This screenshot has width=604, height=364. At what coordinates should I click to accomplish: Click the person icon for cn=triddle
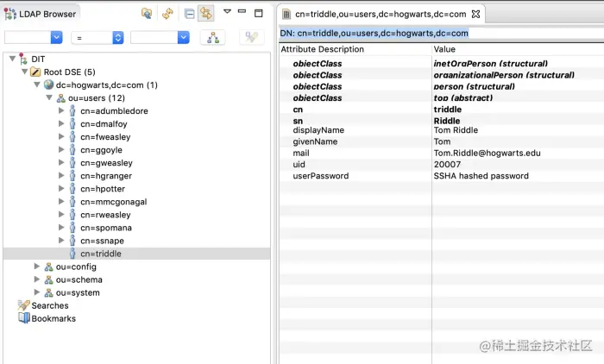point(72,254)
